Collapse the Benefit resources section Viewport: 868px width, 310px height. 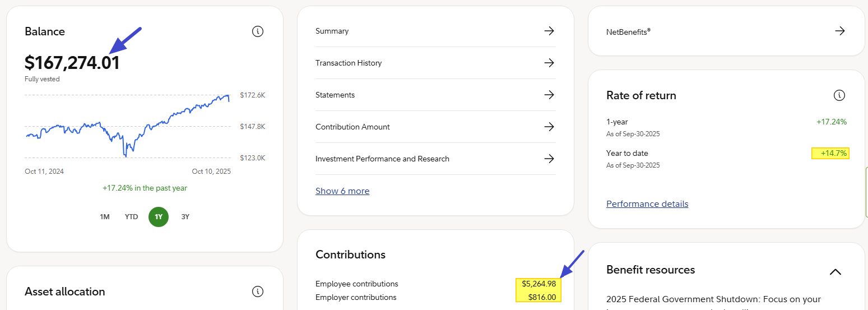835,272
